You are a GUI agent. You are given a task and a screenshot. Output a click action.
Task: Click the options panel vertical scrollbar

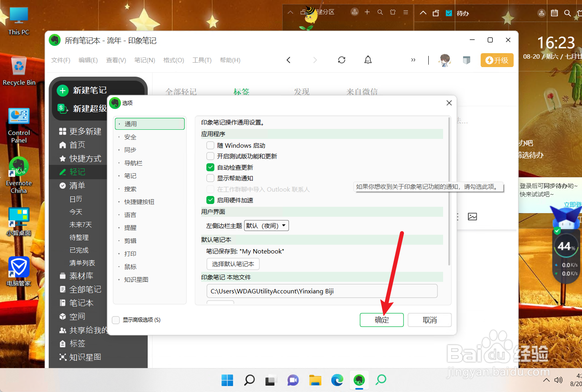tap(449, 192)
